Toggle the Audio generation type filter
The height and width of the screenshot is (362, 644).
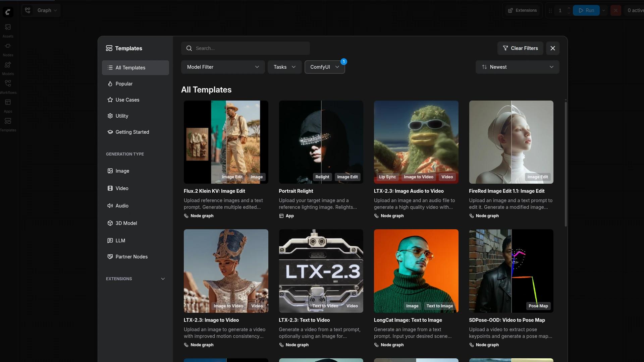point(121,205)
